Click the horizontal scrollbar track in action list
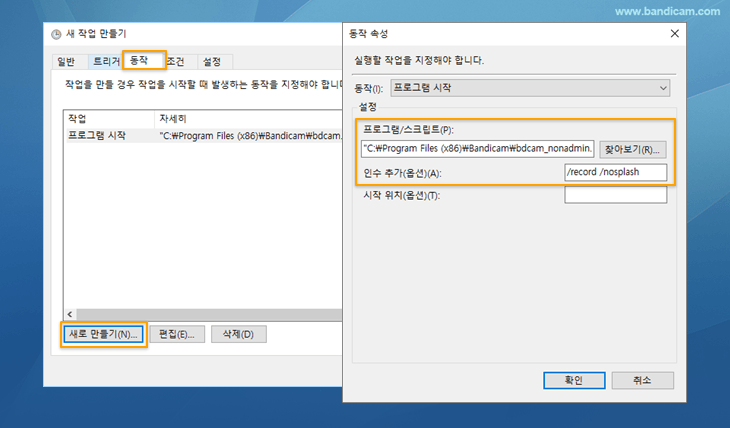730x428 pixels. click(x=209, y=314)
